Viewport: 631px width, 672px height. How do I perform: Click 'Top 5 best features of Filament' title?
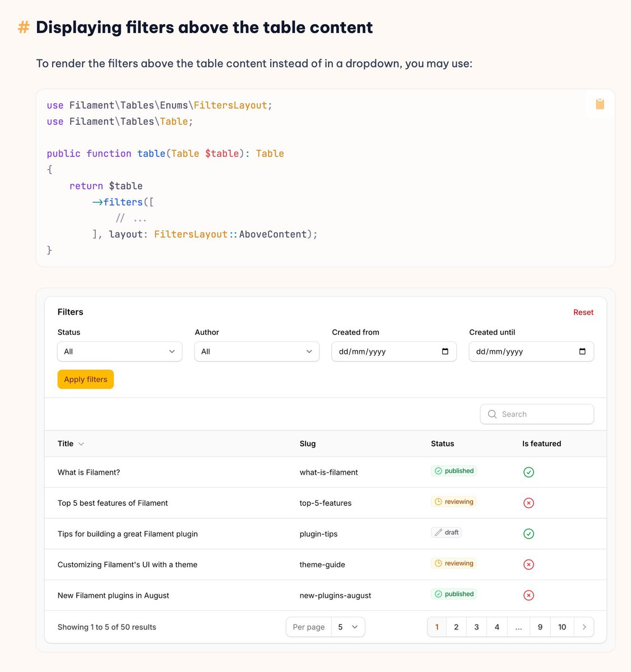(x=113, y=503)
